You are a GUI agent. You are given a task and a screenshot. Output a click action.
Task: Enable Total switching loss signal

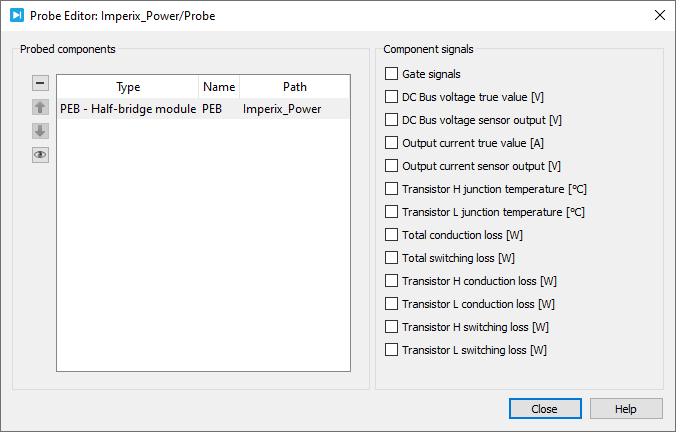click(x=391, y=257)
